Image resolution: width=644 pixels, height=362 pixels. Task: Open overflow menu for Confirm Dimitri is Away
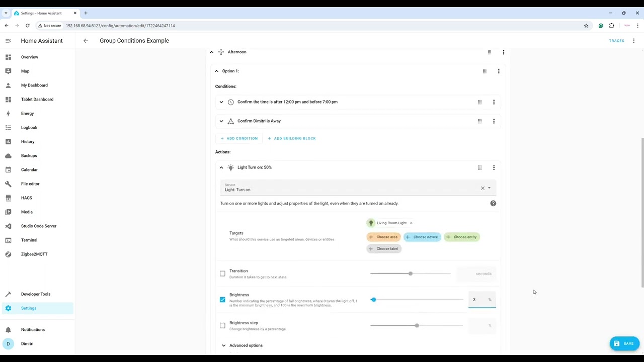pos(494,121)
